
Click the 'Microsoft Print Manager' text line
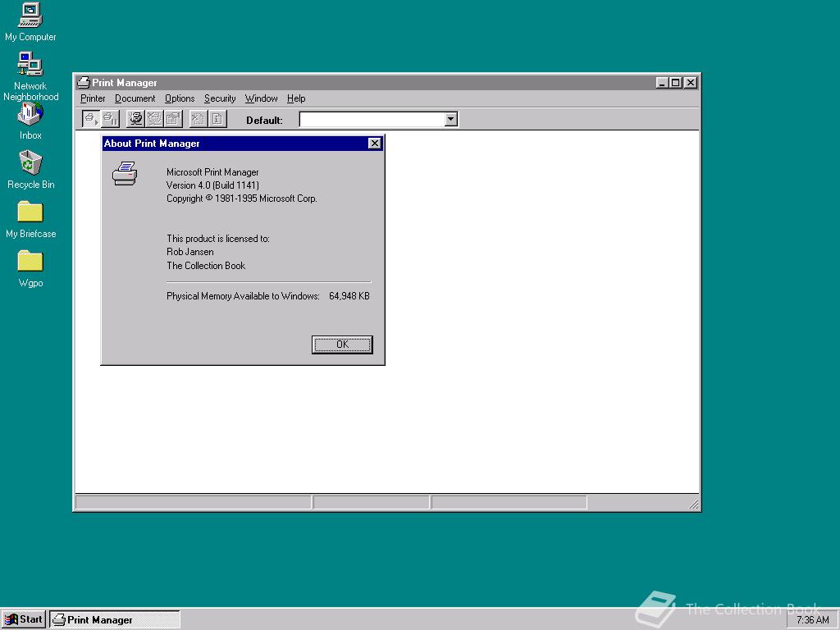(x=212, y=172)
